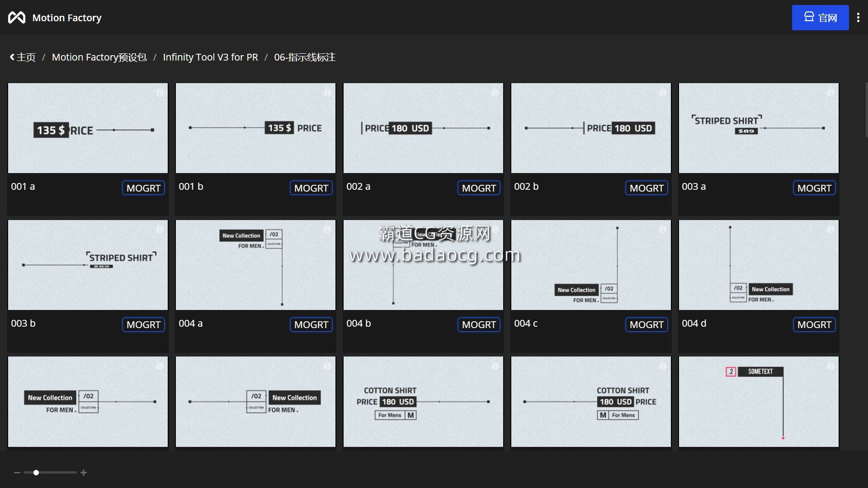
Task: Click MOGRT badge for 004 d
Action: point(814,324)
